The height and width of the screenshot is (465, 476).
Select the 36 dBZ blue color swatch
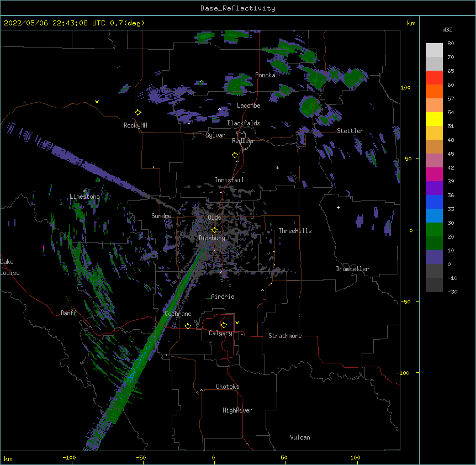(434, 202)
